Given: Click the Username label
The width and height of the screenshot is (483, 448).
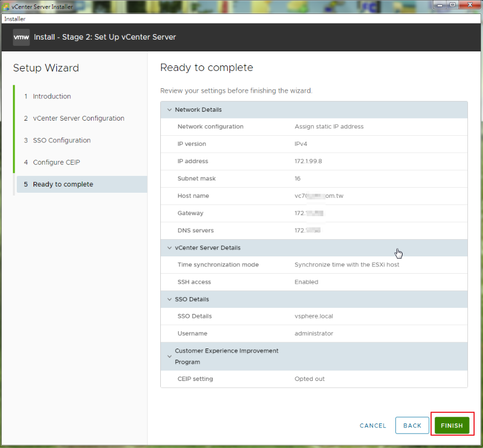Looking at the screenshot, I should coord(192,333).
